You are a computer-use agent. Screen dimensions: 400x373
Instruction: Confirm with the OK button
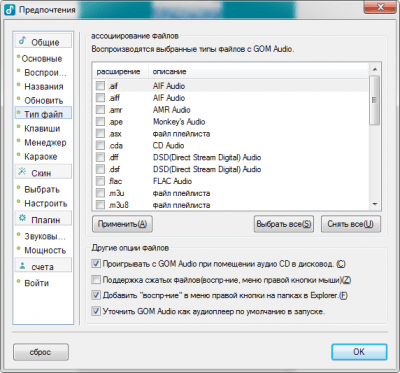coord(359,352)
